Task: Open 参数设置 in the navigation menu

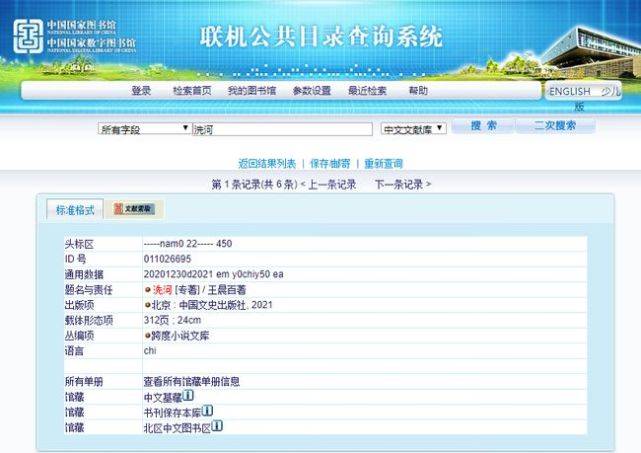Action: pyautogui.click(x=311, y=91)
